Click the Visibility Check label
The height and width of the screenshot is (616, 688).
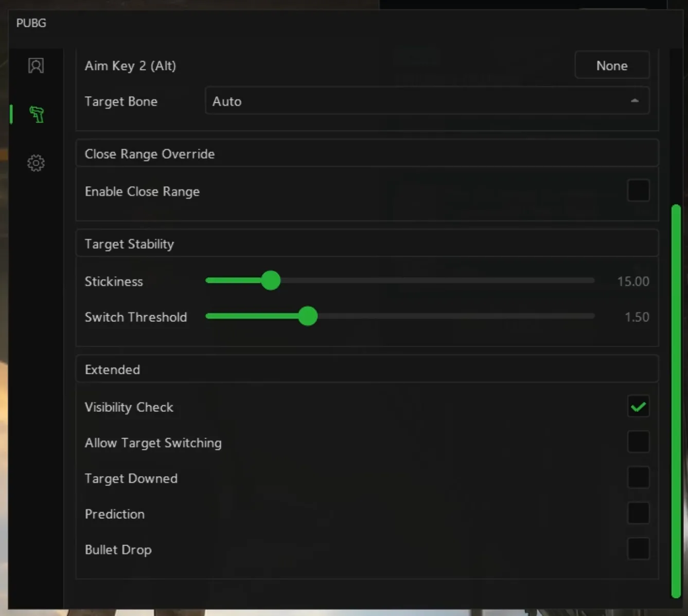coord(129,407)
